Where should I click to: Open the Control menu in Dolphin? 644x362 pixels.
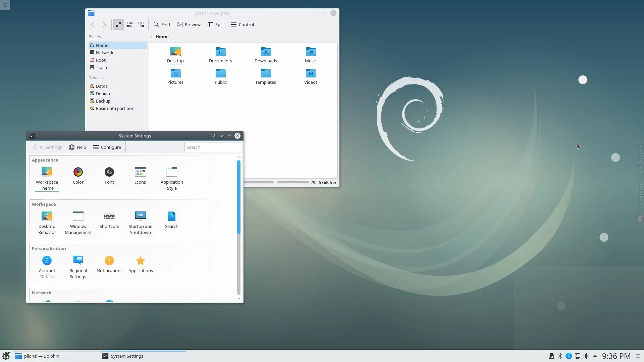coord(242,24)
